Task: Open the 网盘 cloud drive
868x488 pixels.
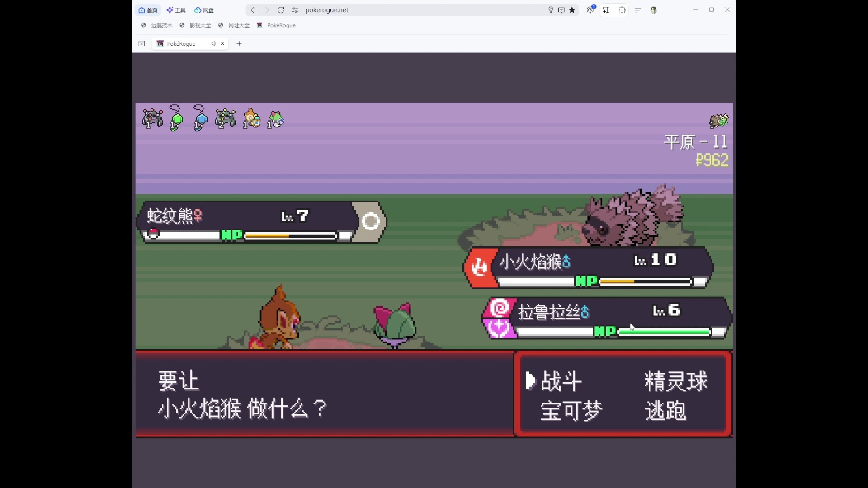Action: coord(204,10)
